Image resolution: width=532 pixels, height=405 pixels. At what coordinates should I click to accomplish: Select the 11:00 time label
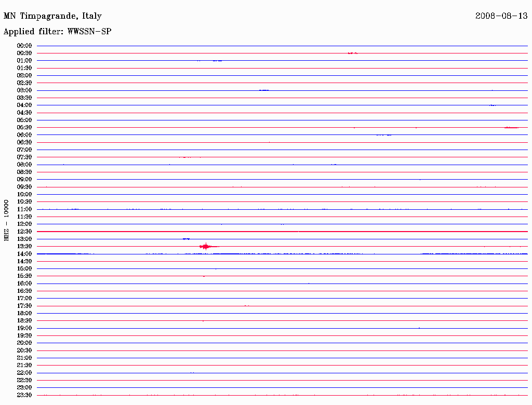24,209
